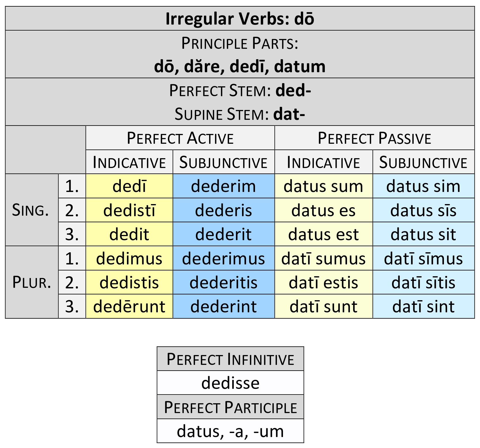Click the 'datus, -a, -um' participle cell

[230, 431]
